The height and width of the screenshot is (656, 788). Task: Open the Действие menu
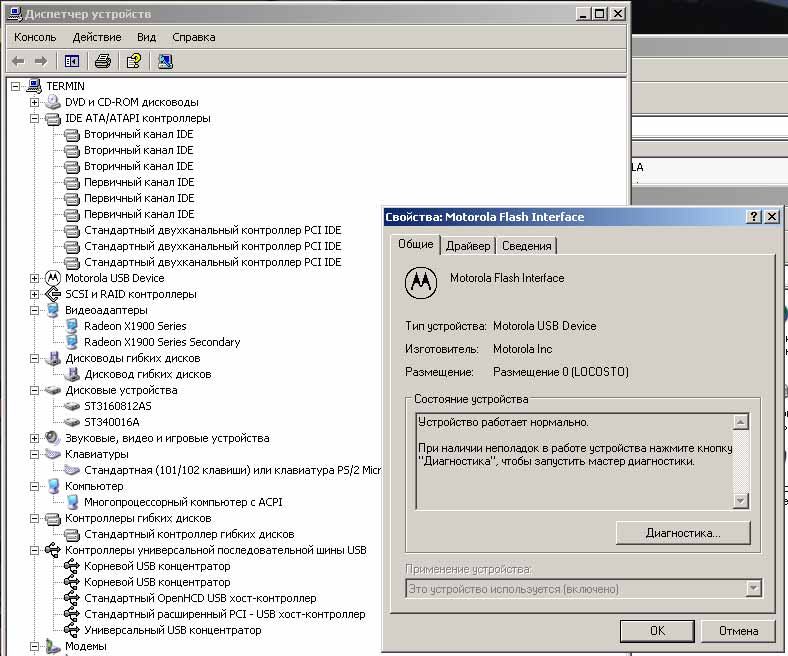pos(97,37)
